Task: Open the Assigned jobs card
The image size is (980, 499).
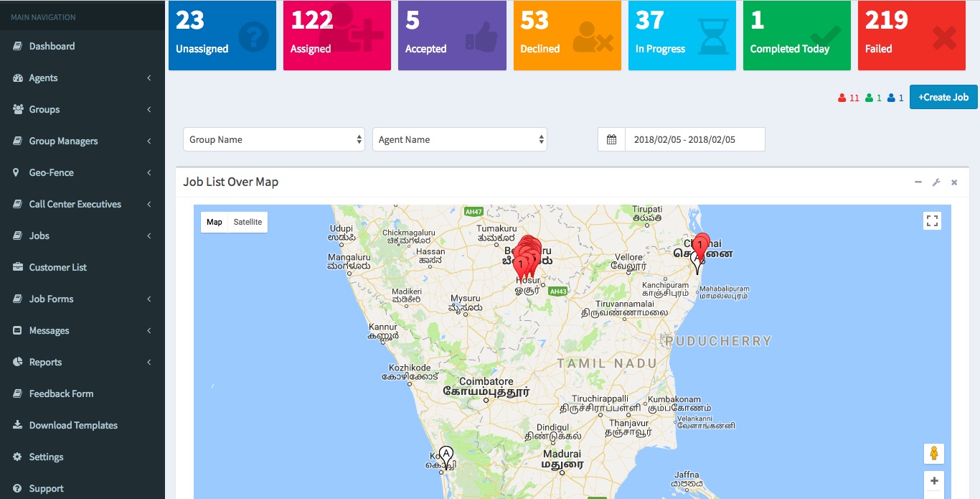Action: point(337,35)
